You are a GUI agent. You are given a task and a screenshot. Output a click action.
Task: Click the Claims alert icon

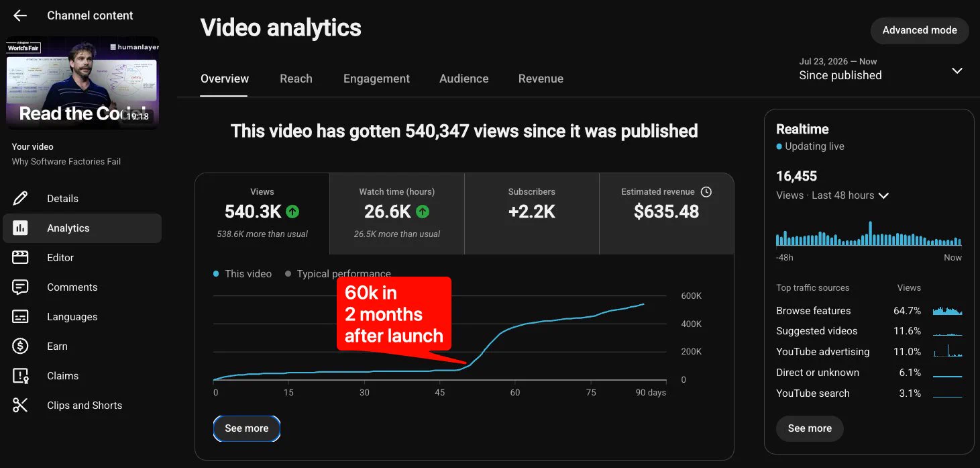pyautogui.click(x=20, y=375)
